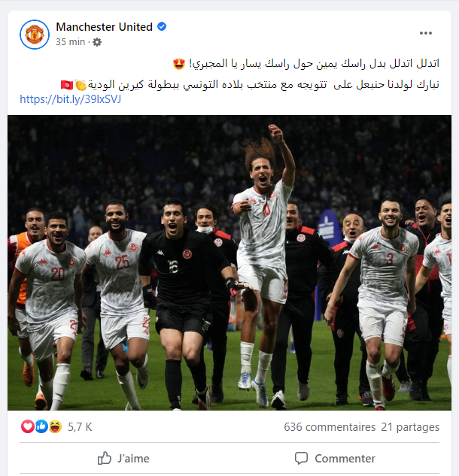Click the heart-eyes emoji in the post text
This screenshot has height=476, width=459.
179,64
